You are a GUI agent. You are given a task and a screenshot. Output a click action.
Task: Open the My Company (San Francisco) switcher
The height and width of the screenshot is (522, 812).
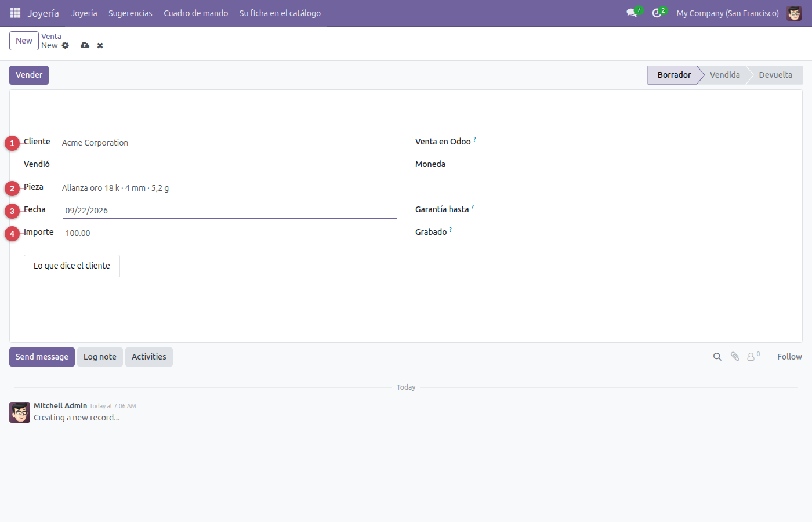pyautogui.click(x=727, y=13)
